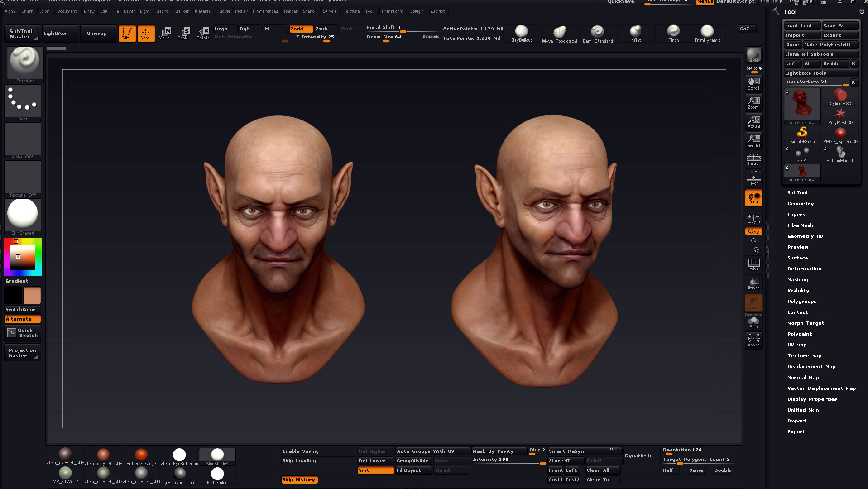Click the Scroll canvas icon

(753, 84)
